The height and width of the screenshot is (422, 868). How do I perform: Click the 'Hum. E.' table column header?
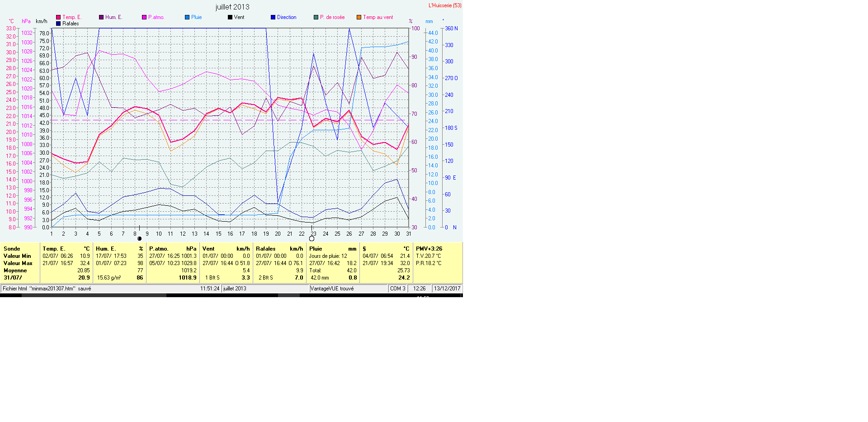tap(106, 249)
